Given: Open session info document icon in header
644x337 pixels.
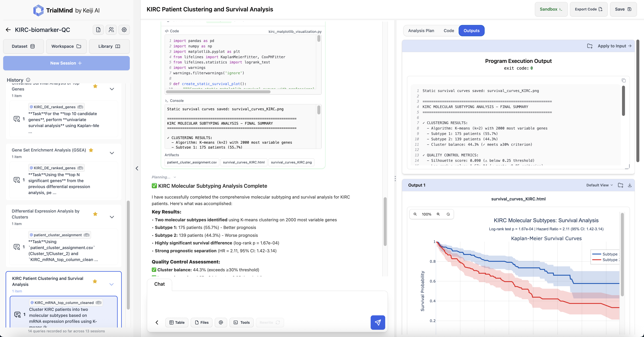Looking at the screenshot, I should (x=98, y=29).
